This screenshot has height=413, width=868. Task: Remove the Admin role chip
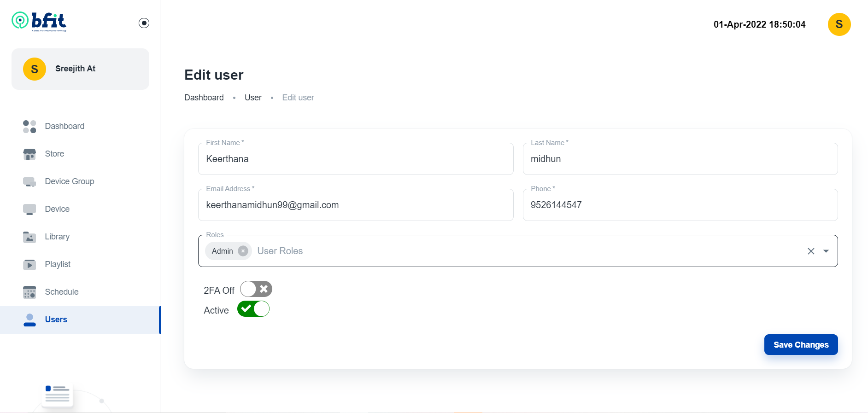coord(243,251)
